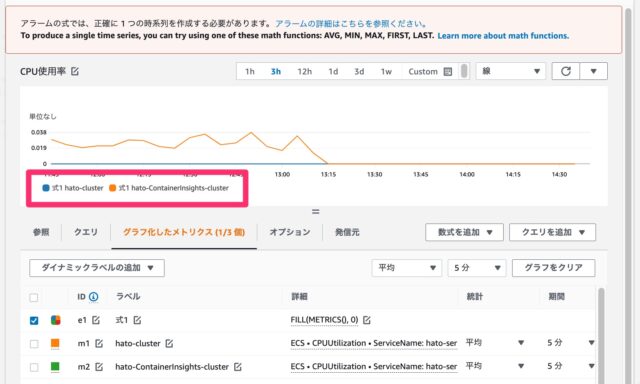The width and height of the screenshot is (640, 384).
Task: Select the 3h time range
Action: (x=276, y=71)
